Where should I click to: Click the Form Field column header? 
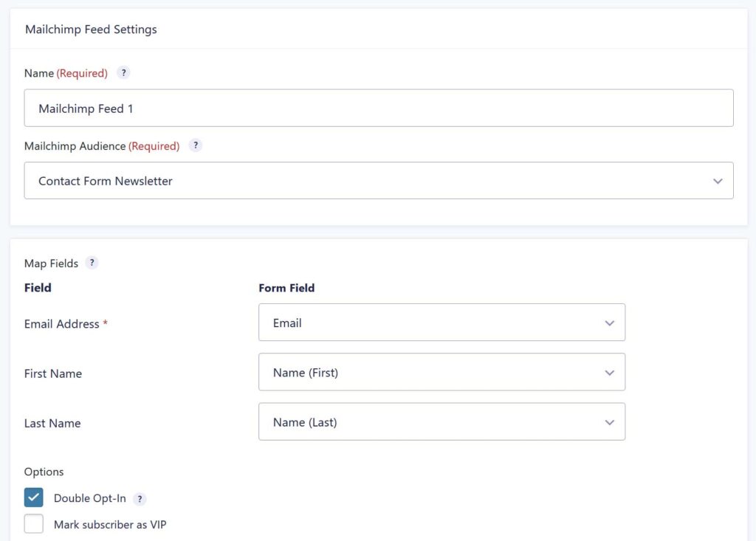pos(286,288)
